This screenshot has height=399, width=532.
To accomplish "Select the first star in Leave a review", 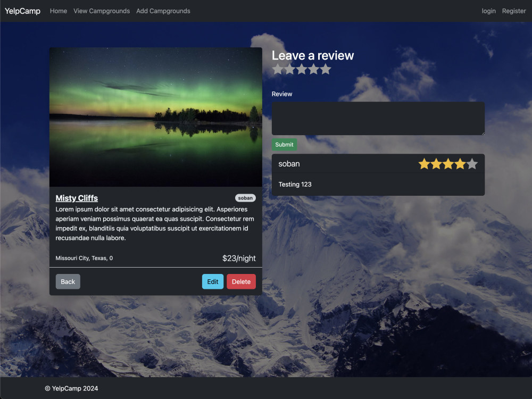I will pos(278,69).
